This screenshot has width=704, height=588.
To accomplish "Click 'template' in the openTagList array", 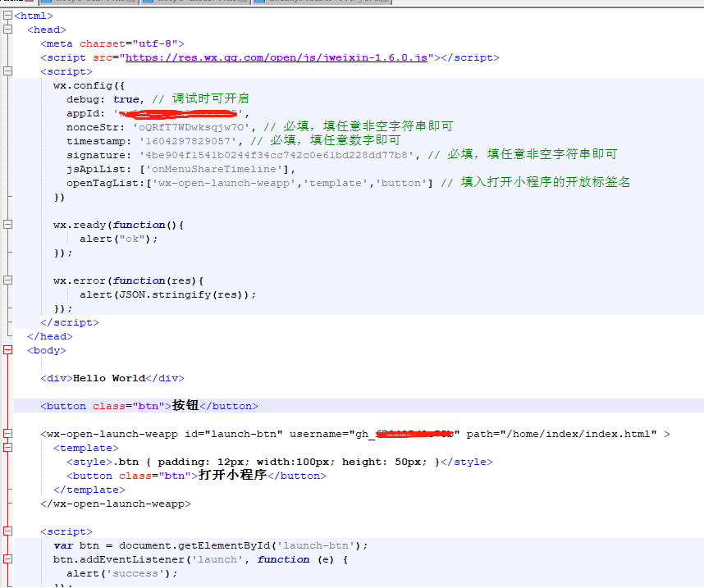I will 336,183.
